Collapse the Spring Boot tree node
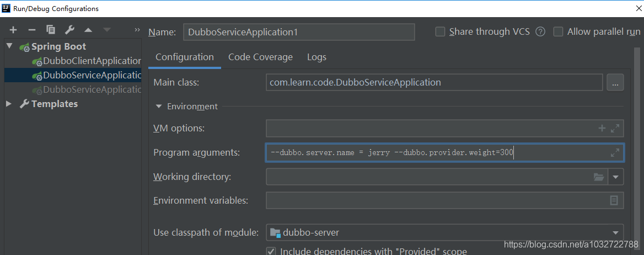 tap(9, 46)
